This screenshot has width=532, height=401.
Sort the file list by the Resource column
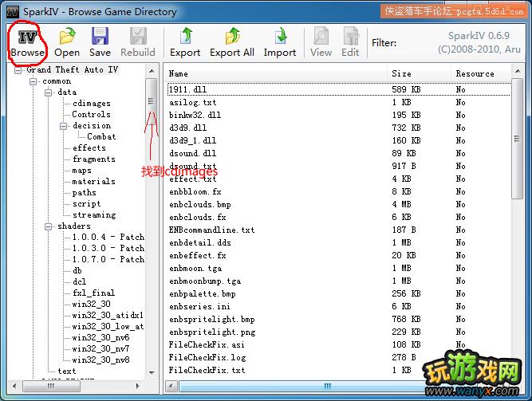tap(481, 73)
